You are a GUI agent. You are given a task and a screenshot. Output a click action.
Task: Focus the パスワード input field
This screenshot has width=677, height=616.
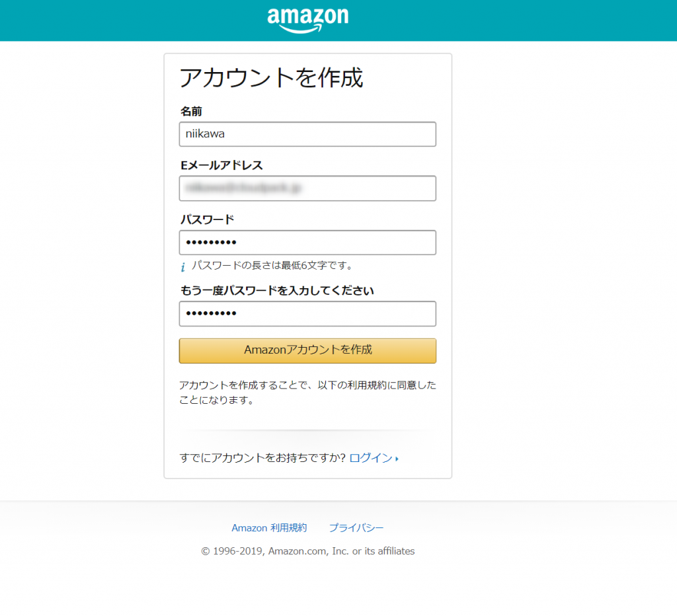pos(307,243)
